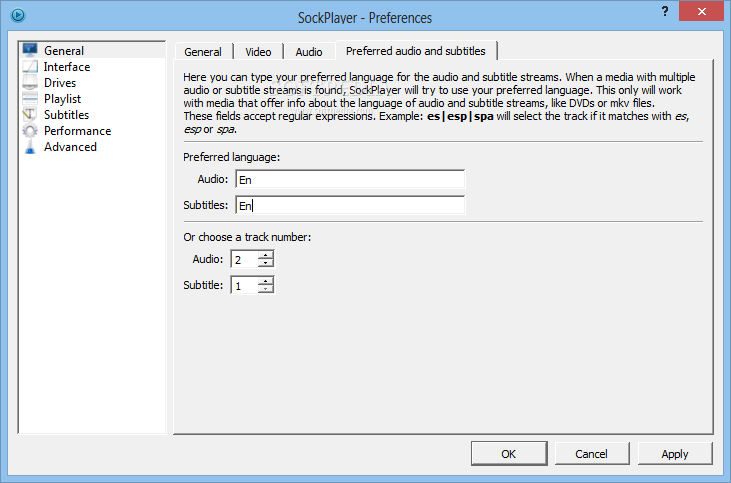Click the 'Or choose a track number:' label
This screenshot has height=483, width=731.
coord(247,237)
